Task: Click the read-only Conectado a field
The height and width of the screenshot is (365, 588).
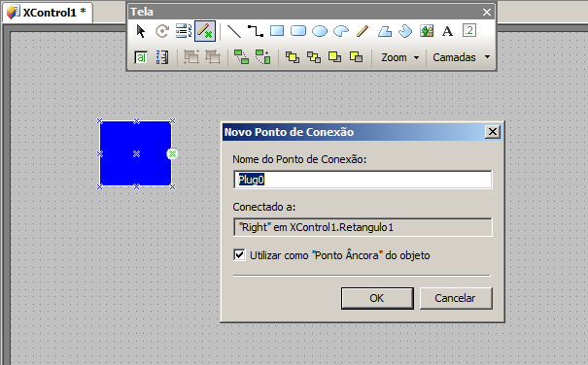Action: pyautogui.click(x=363, y=227)
